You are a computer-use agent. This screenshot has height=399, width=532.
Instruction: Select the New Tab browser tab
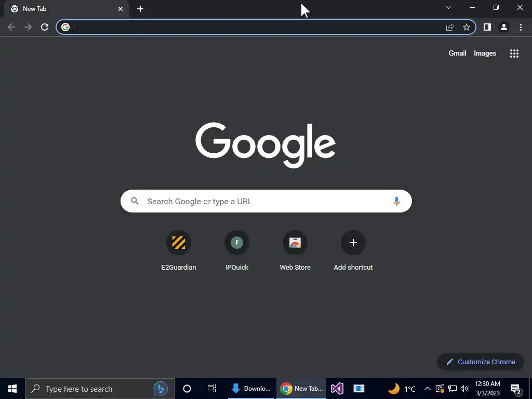tap(66, 9)
